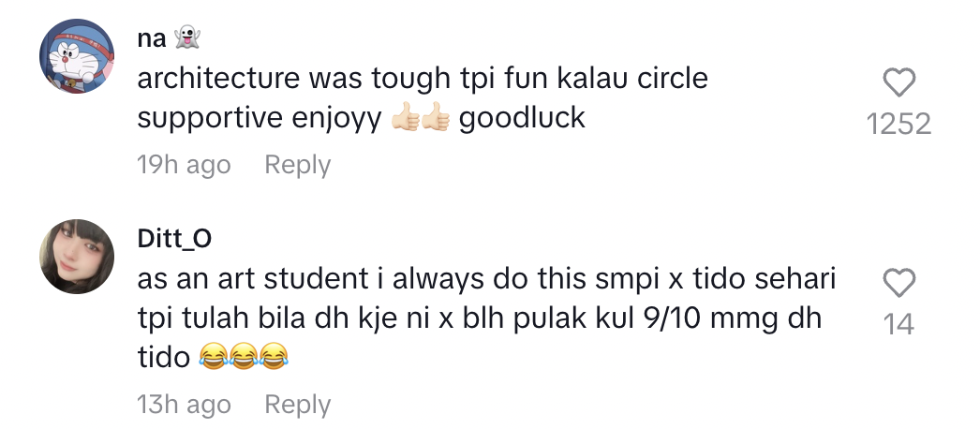Open Ditt_O's profile avatar
The width and height of the screenshot is (980, 429).
(x=77, y=257)
